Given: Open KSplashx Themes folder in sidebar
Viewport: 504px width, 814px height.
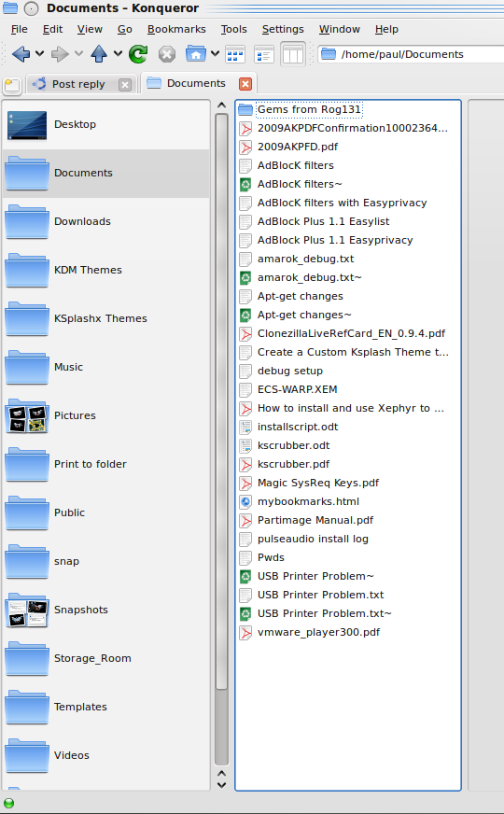Looking at the screenshot, I should pyautogui.click(x=105, y=318).
